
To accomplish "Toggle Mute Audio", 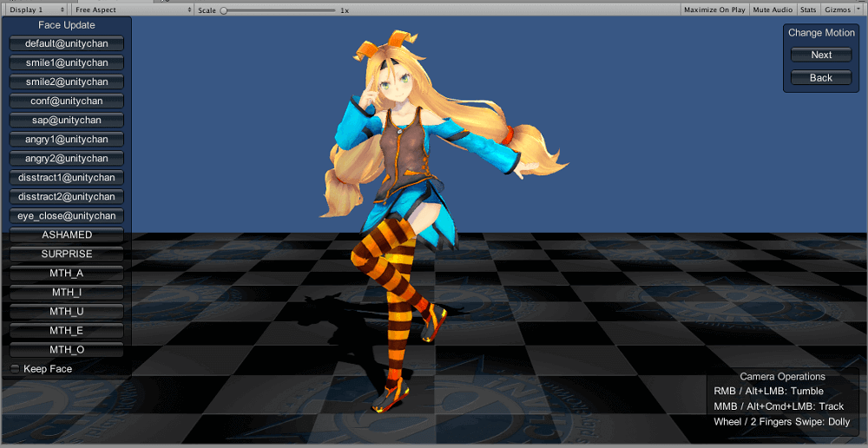I will (773, 10).
